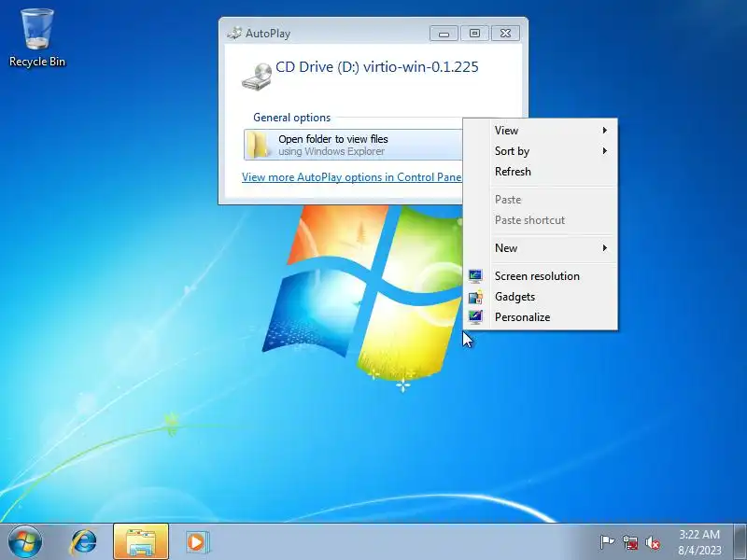
Task: Click the CD Drive (D:) virtio-win-0.1.225 title
Action: 377,67
